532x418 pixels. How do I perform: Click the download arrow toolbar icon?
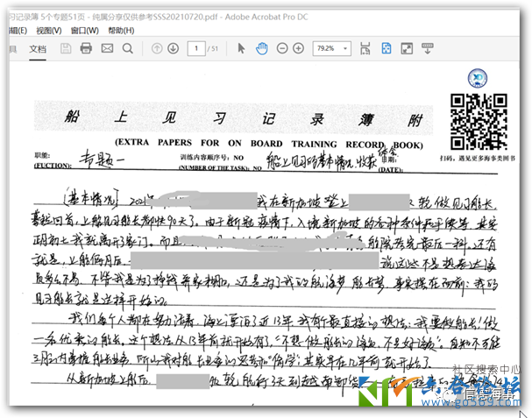428,48
